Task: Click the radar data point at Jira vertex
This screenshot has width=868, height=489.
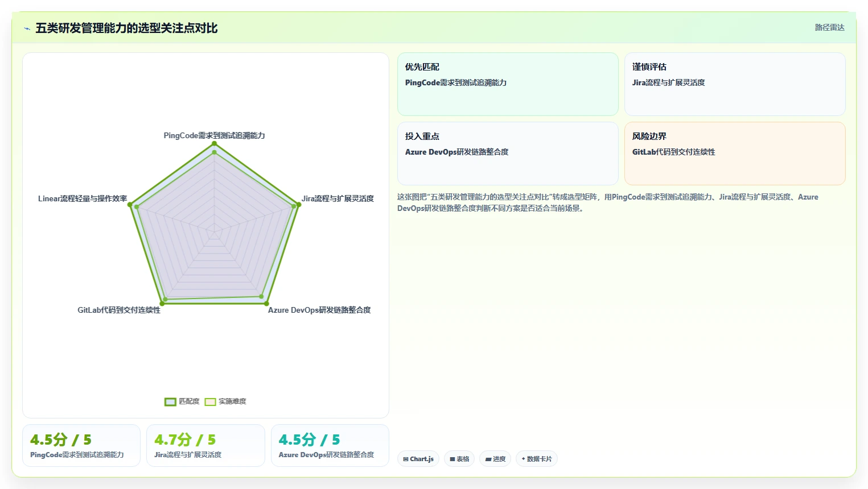Action: tap(299, 204)
